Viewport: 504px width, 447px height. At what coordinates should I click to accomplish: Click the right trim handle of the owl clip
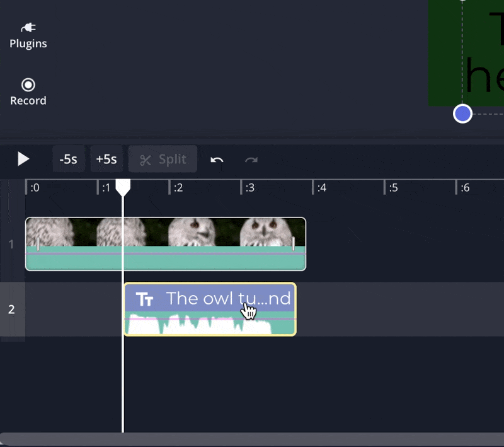[x=293, y=243]
